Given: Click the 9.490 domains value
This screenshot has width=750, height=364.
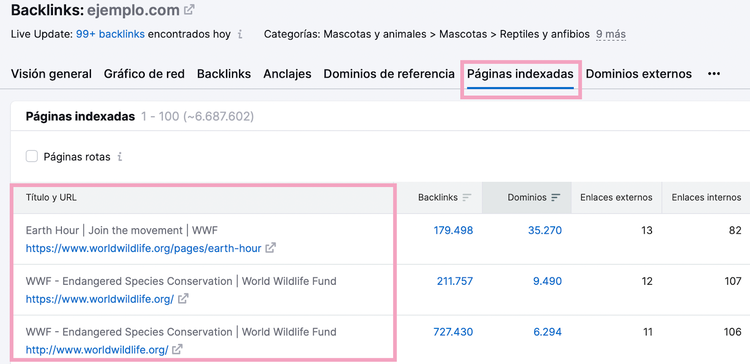Looking at the screenshot, I should (x=548, y=281).
